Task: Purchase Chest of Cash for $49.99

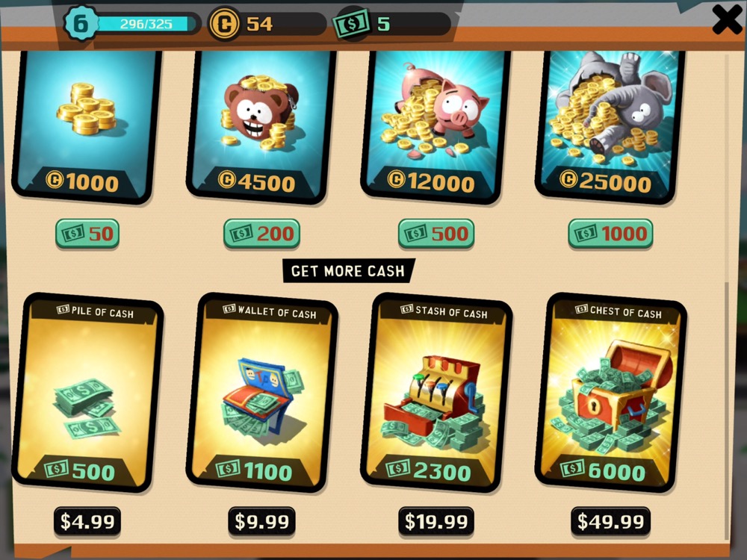Action: (x=610, y=521)
